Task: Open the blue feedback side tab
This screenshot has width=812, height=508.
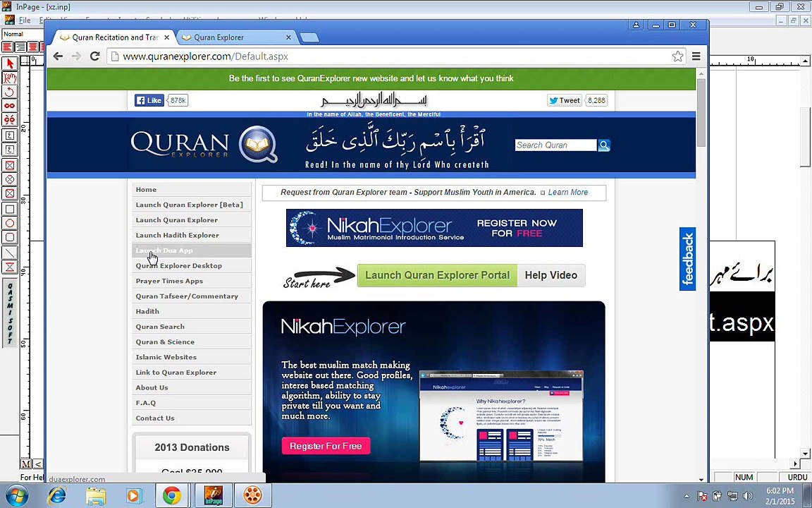Action: pos(687,259)
